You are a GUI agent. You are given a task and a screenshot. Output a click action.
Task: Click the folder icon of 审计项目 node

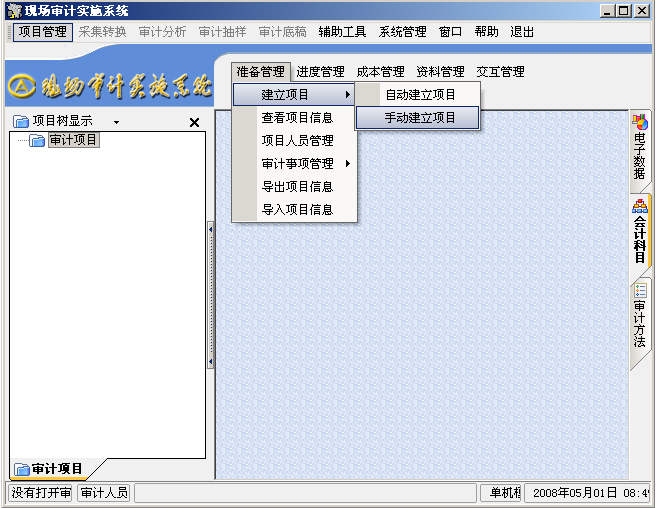coord(37,141)
